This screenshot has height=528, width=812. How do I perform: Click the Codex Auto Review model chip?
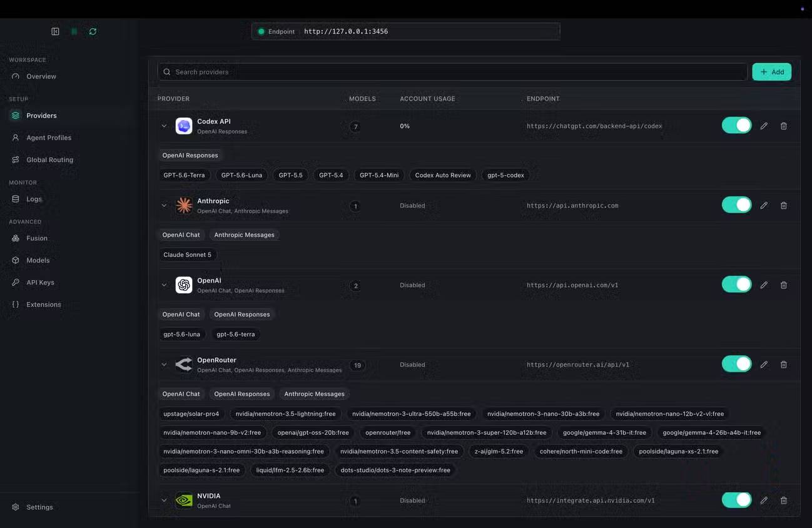tap(443, 175)
